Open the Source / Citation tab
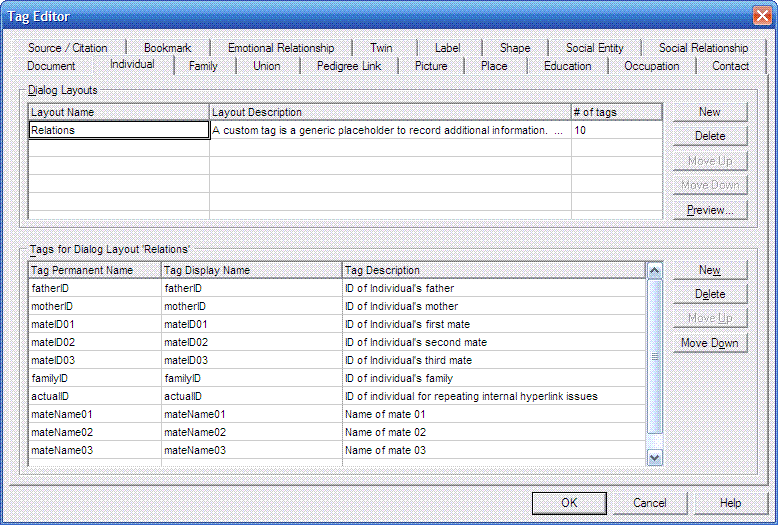The height and width of the screenshot is (525, 778). click(67, 48)
